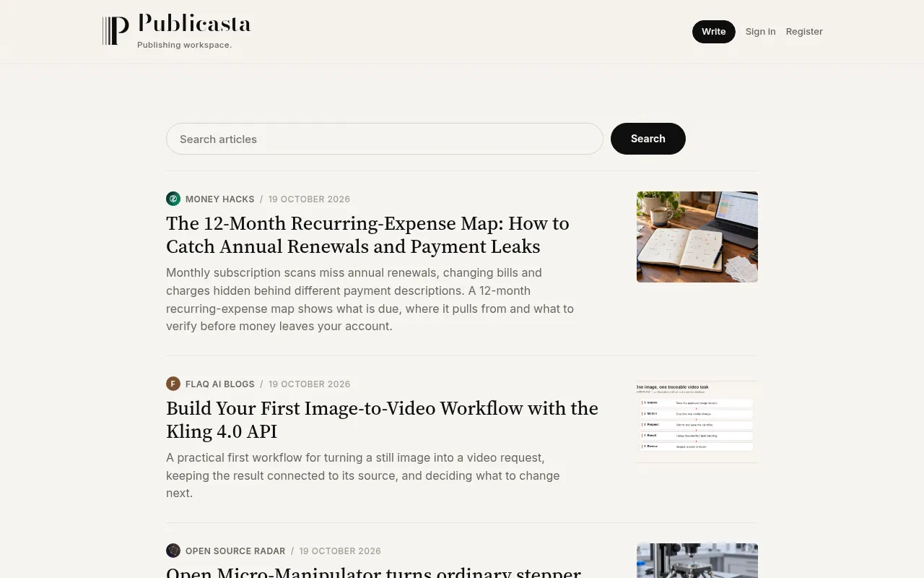Click the Write button
The image size is (924, 578).
pyautogui.click(x=714, y=32)
